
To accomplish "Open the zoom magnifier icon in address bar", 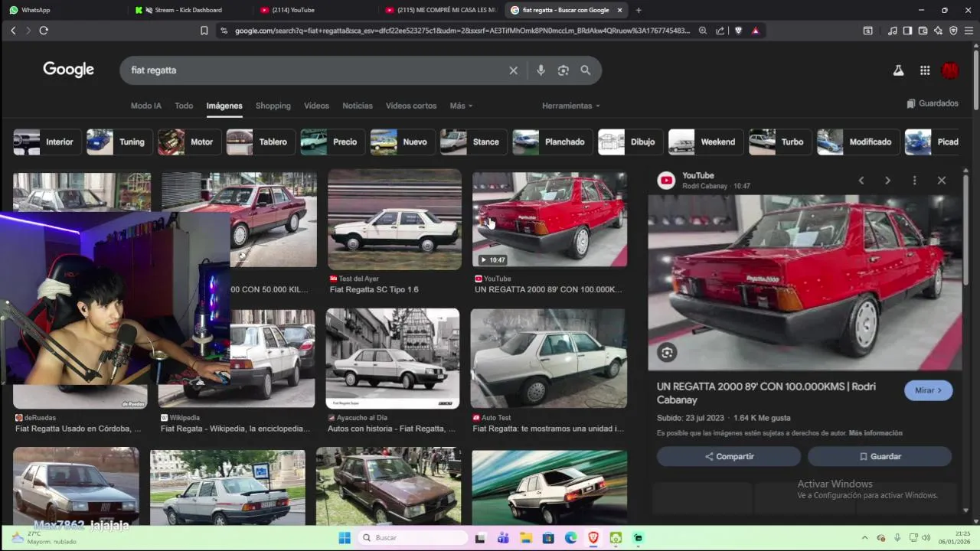I will (703, 31).
